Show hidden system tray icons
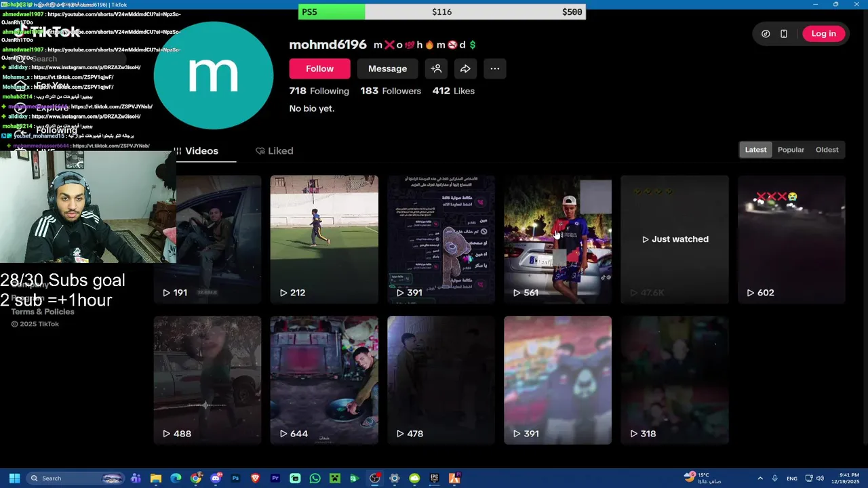The width and height of the screenshot is (868, 488). (x=760, y=479)
